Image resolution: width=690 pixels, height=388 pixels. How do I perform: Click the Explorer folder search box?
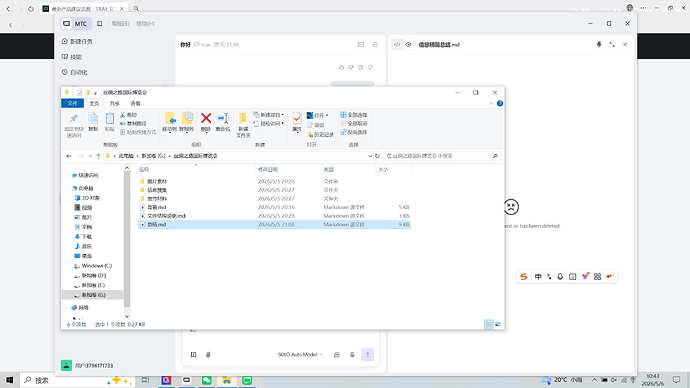click(x=442, y=156)
